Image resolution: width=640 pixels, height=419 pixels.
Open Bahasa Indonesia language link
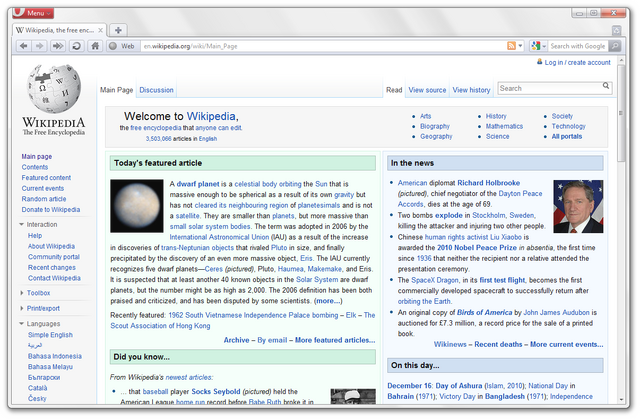coord(55,356)
